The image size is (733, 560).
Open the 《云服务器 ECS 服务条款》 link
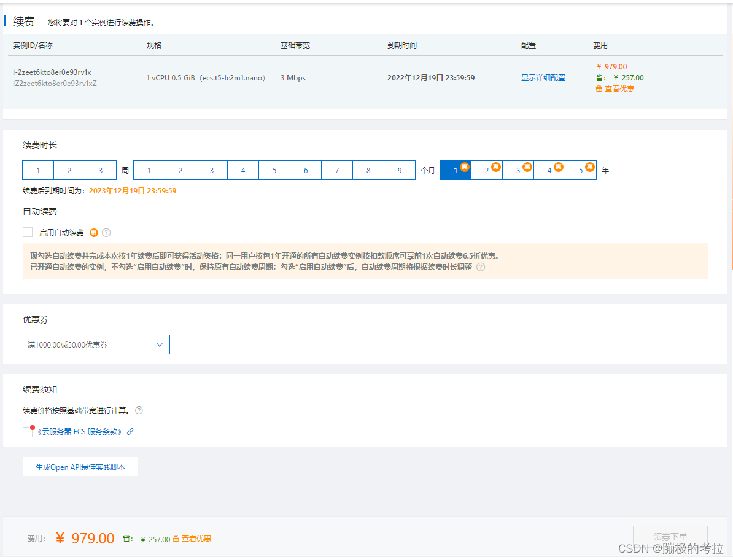coord(80,431)
